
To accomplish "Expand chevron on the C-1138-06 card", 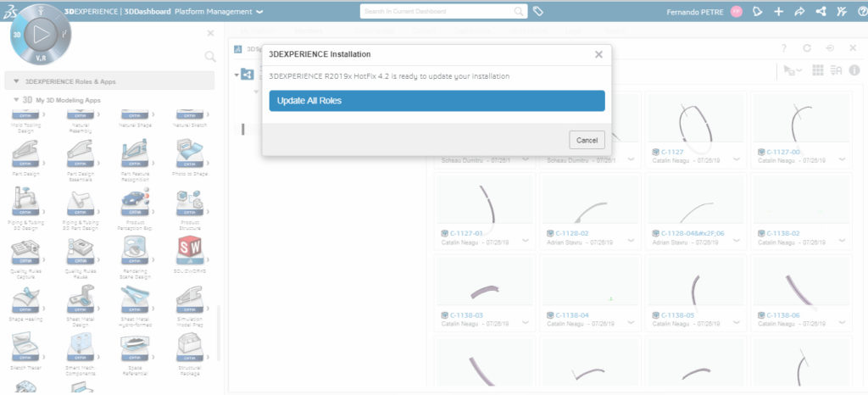I will tap(842, 323).
